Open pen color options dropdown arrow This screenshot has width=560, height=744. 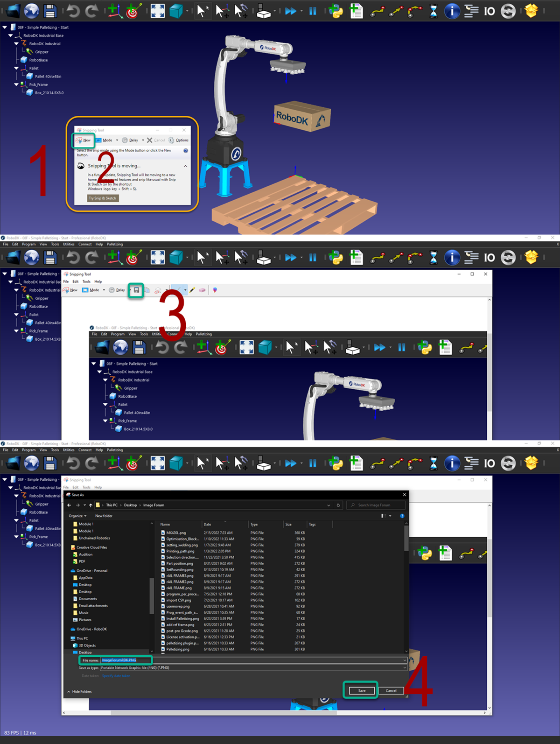click(x=185, y=290)
